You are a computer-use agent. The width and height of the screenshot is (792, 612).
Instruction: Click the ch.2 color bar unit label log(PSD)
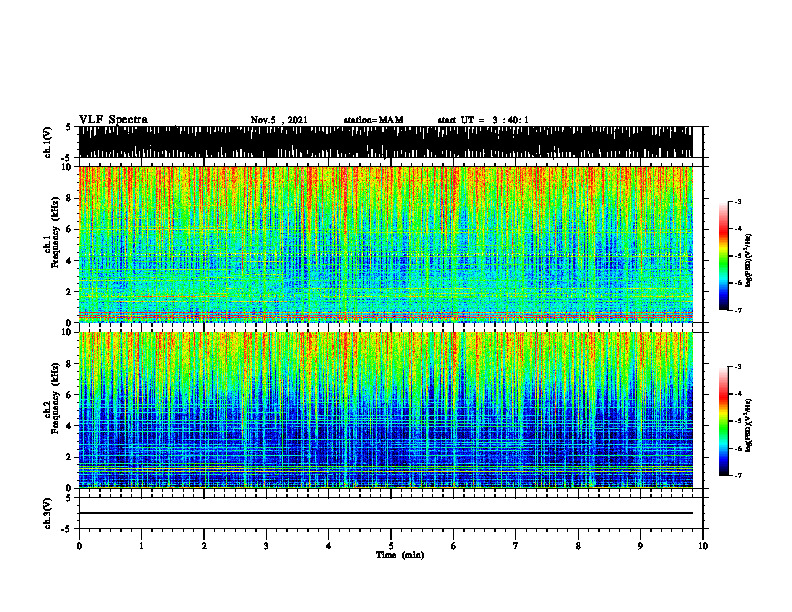(x=749, y=425)
